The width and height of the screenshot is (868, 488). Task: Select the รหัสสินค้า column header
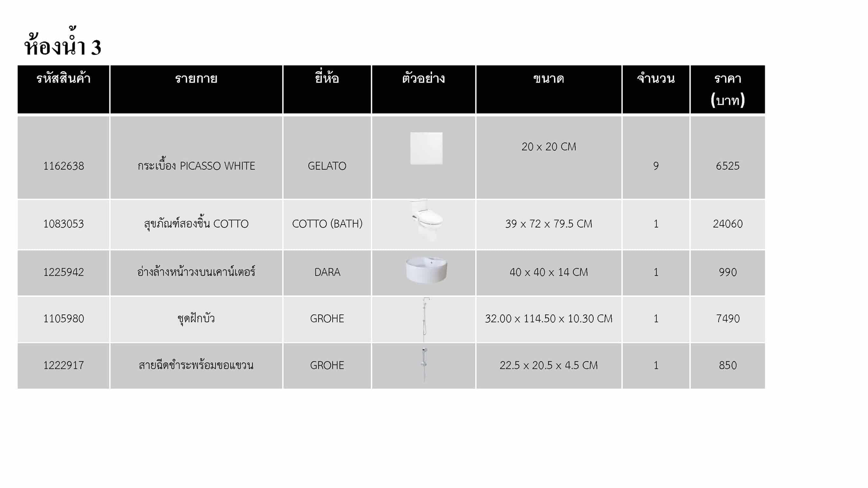tap(63, 79)
